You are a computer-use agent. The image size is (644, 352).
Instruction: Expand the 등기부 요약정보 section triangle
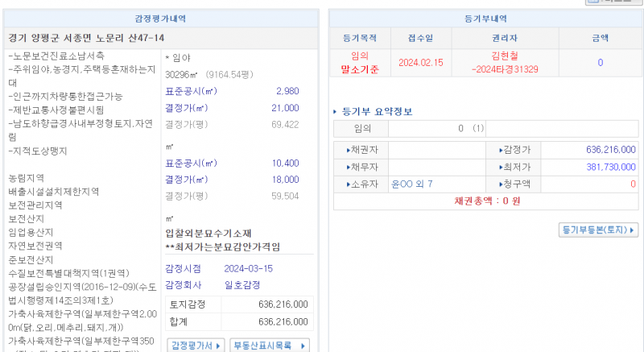pyautogui.click(x=336, y=112)
